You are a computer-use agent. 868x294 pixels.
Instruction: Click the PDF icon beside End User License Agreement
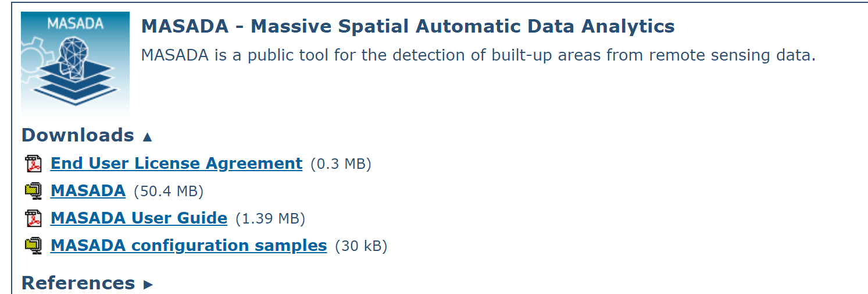click(34, 164)
